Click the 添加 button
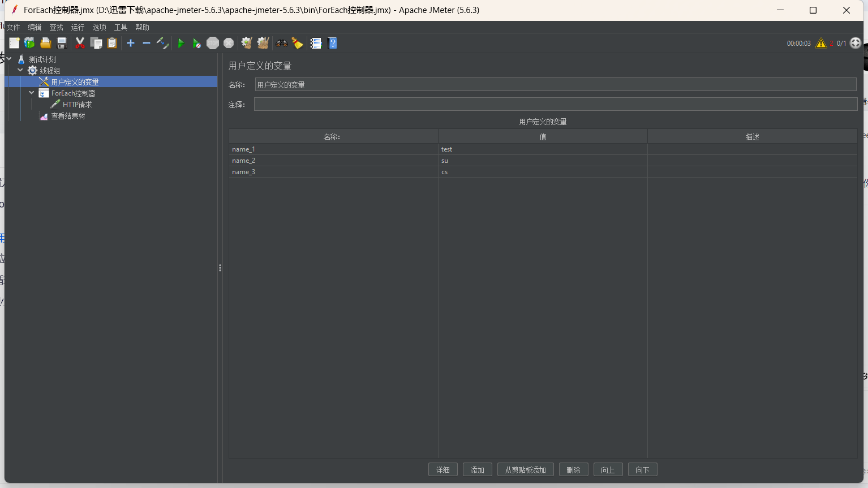 [x=478, y=470]
